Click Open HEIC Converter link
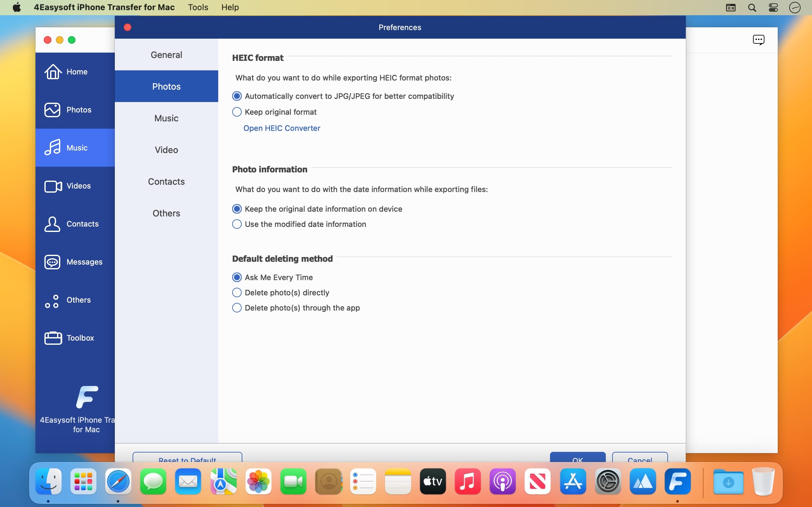 click(282, 128)
